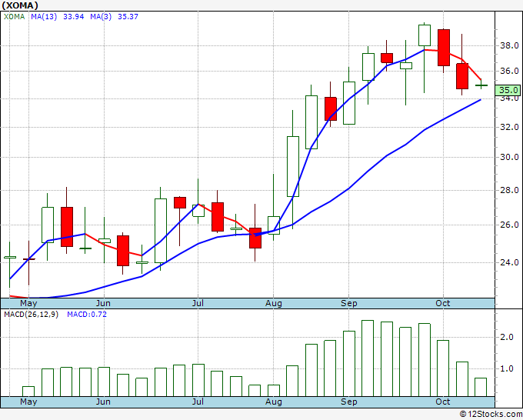Click the 33.94 moving average value
This screenshot has height=420, width=523.
pyautogui.click(x=73, y=17)
